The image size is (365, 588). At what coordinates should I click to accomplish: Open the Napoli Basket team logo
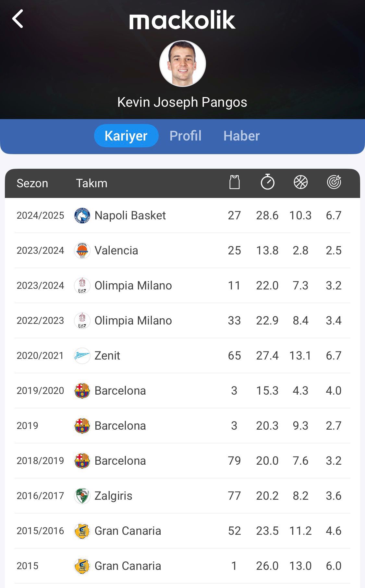click(82, 215)
